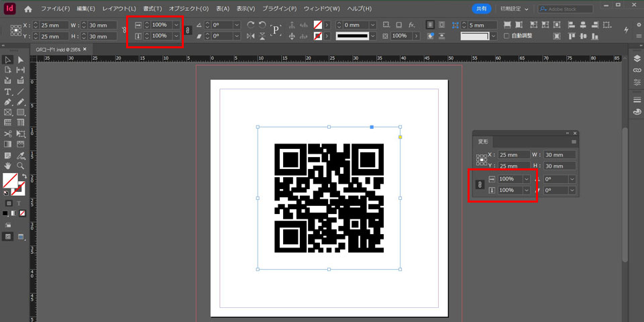Toggle constrain scale link in 変形 panel
This screenshot has width=644, height=322.
tap(479, 184)
